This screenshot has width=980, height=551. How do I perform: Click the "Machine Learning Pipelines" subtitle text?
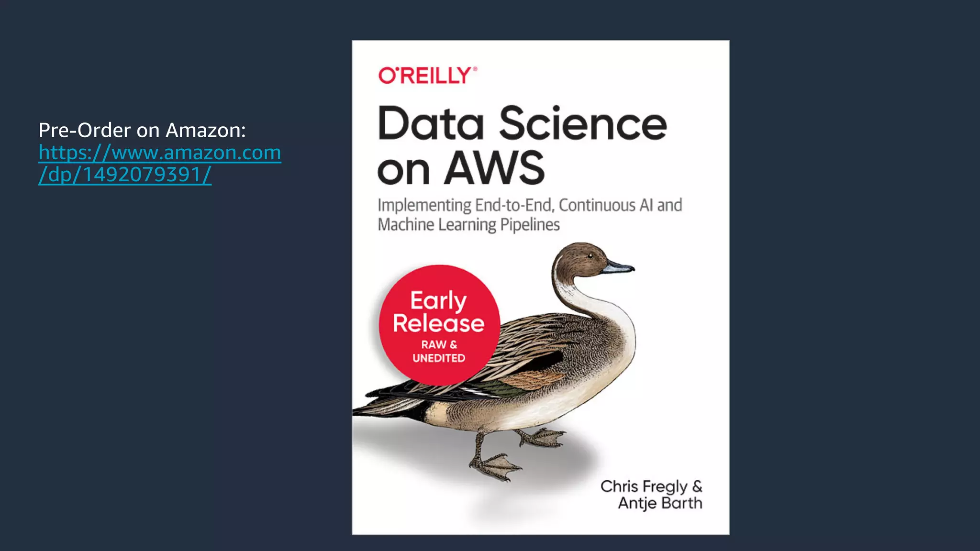coord(468,225)
